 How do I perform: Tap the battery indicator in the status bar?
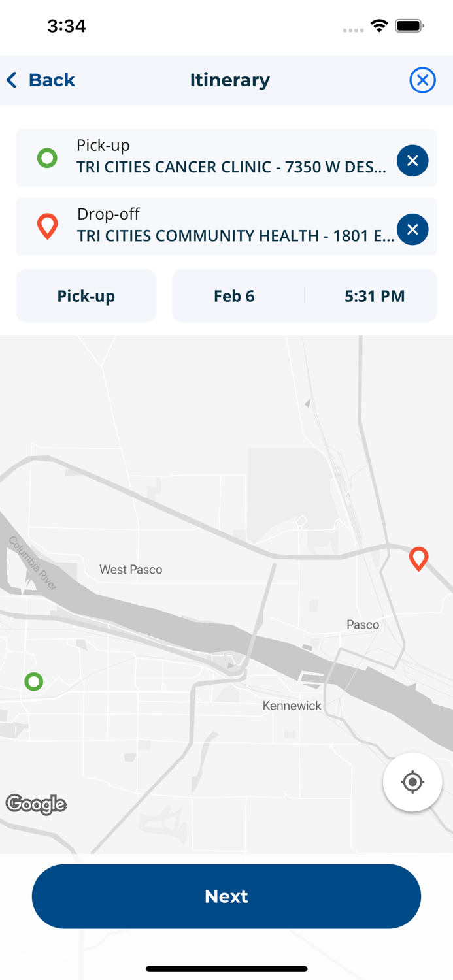pyautogui.click(x=409, y=27)
